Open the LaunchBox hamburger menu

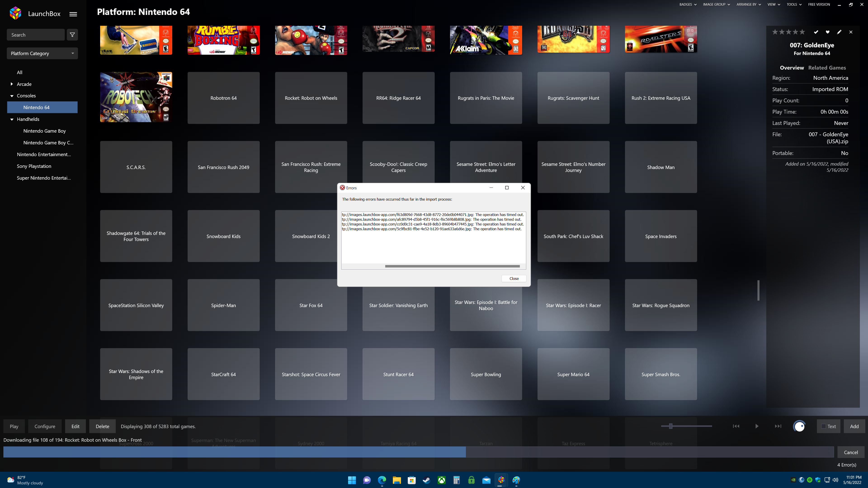73,14
